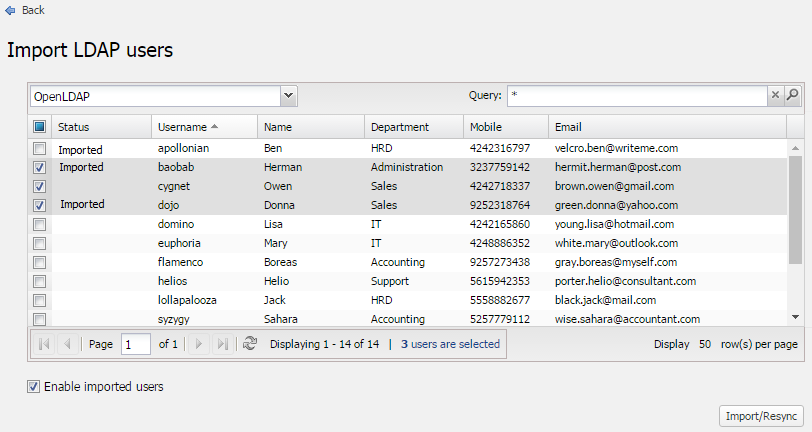Open the OpenLDAP server dropdown
Screen dimensions: 812x432
(x=288, y=96)
